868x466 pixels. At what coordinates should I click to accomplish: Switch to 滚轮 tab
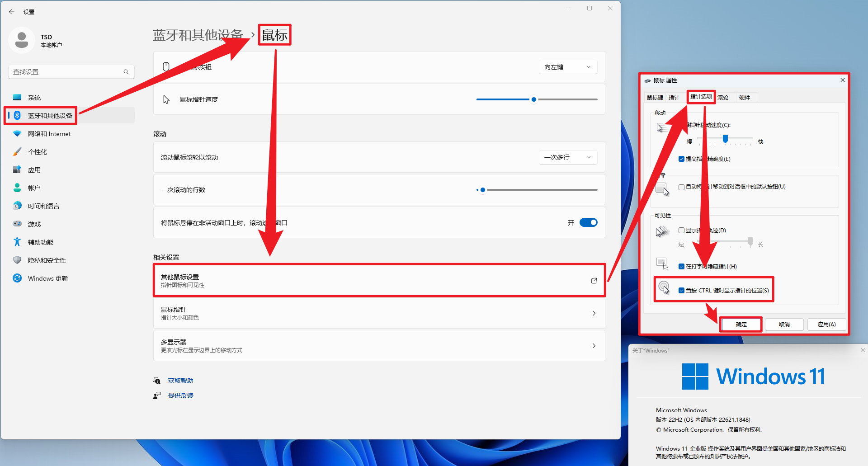click(723, 98)
